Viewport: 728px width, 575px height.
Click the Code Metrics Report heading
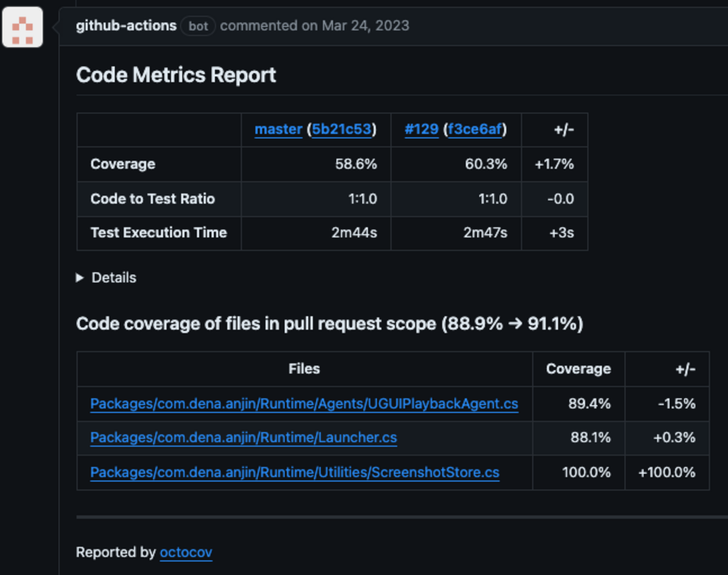pos(176,75)
